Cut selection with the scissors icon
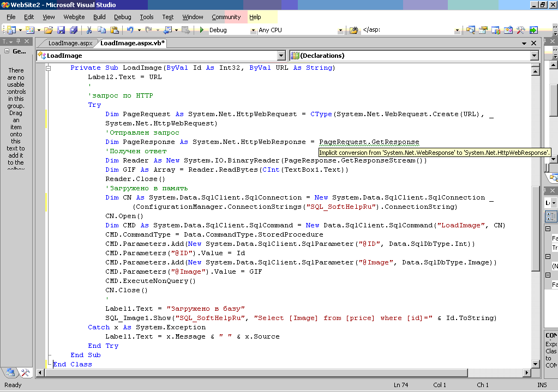The width and height of the screenshot is (558, 392). 89,30
